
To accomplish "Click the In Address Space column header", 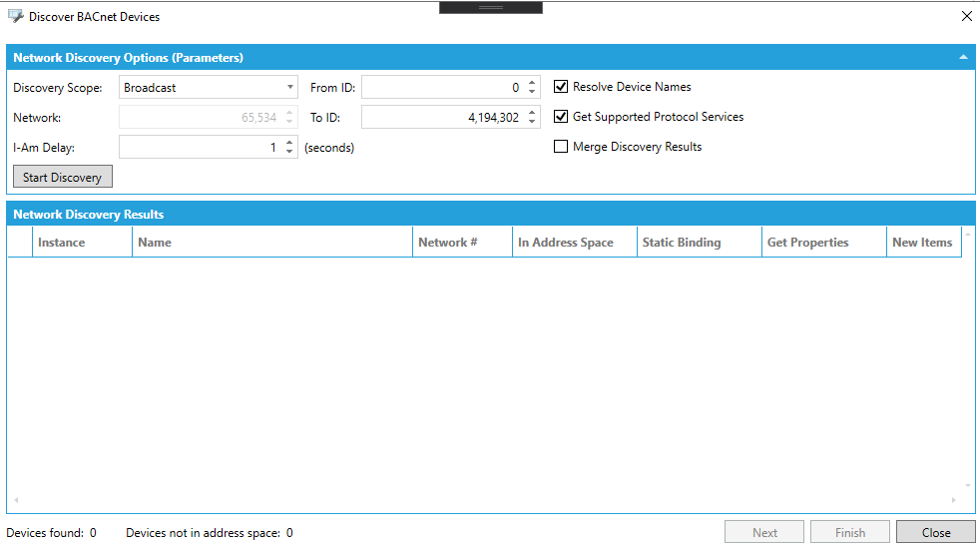I will (565, 243).
